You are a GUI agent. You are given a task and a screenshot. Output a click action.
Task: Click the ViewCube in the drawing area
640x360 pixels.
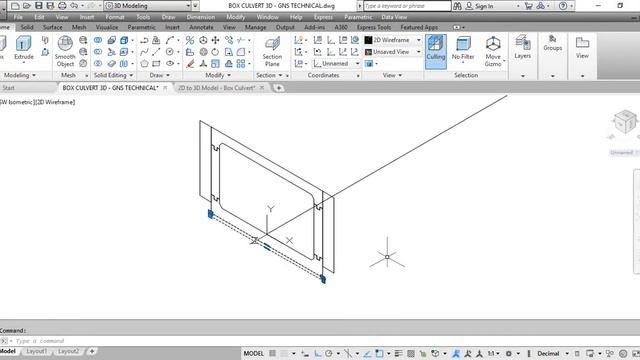coord(625,122)
